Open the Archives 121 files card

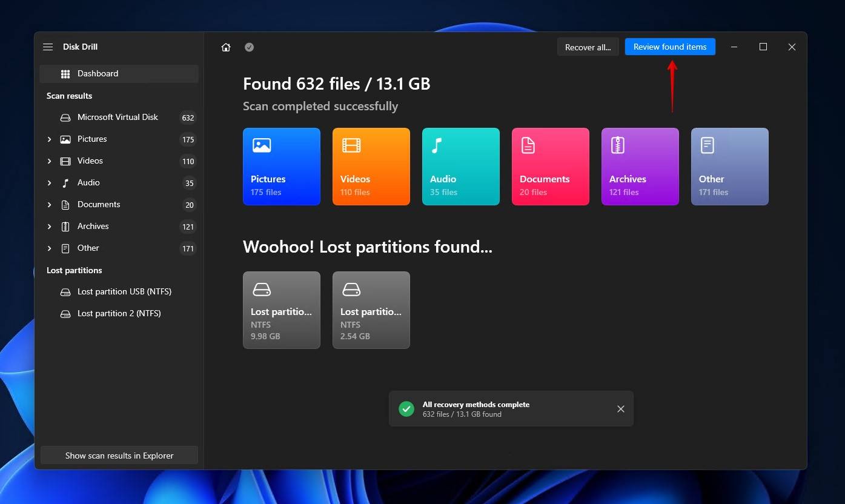(640, 167)
